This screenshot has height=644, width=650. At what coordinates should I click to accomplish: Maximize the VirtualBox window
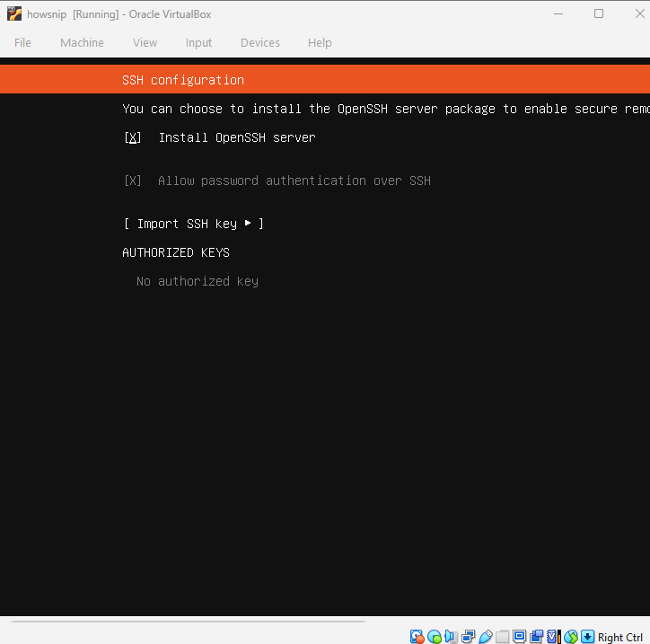(599, 13)
